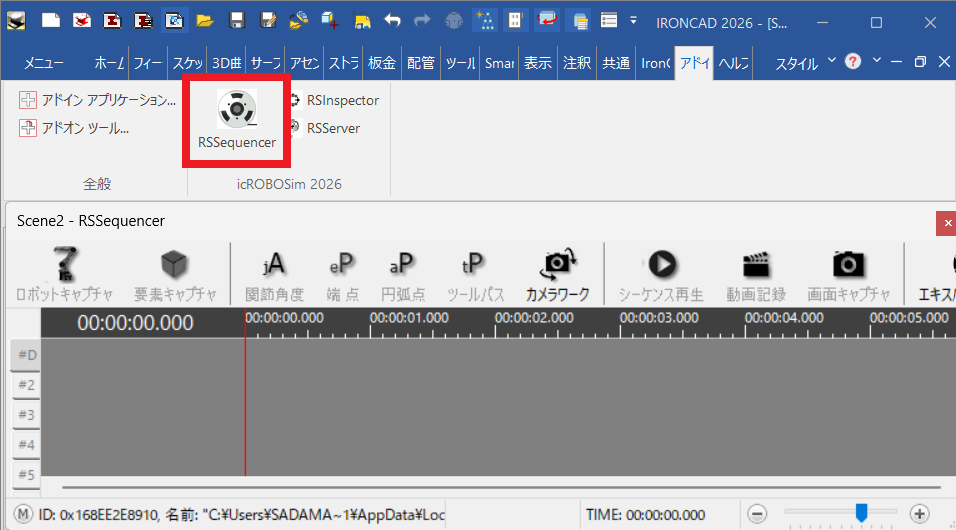Switch to the 共通 ribbon tab
Viewport: 956px width, 530px height.
tap(616, 63)
